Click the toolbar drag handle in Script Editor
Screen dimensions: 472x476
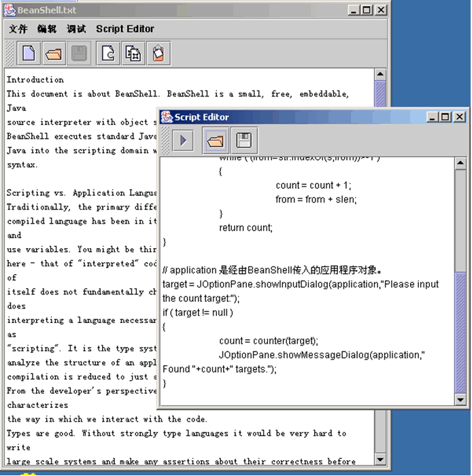tap(165, 141)
